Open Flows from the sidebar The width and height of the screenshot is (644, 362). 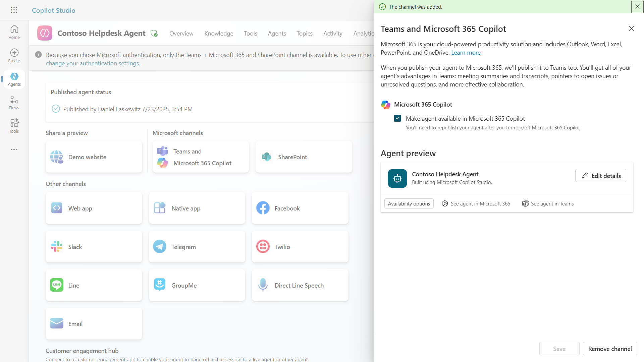[14, 103]
